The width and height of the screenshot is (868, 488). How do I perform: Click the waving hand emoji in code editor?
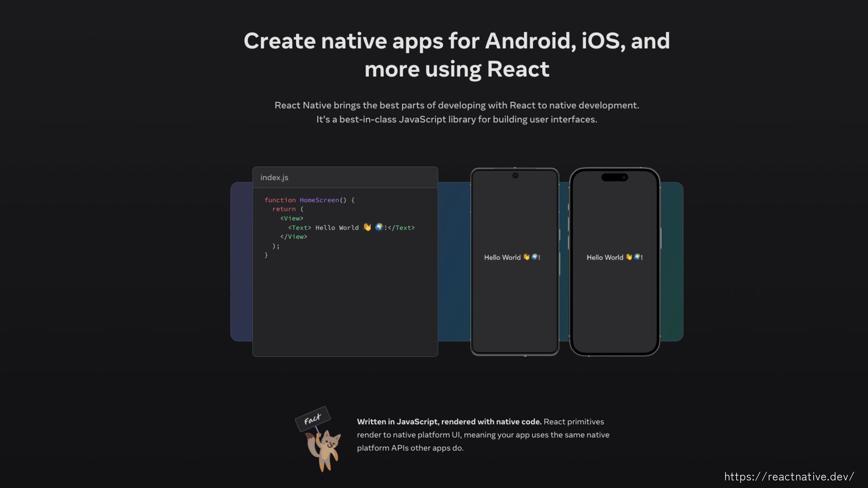367,227
